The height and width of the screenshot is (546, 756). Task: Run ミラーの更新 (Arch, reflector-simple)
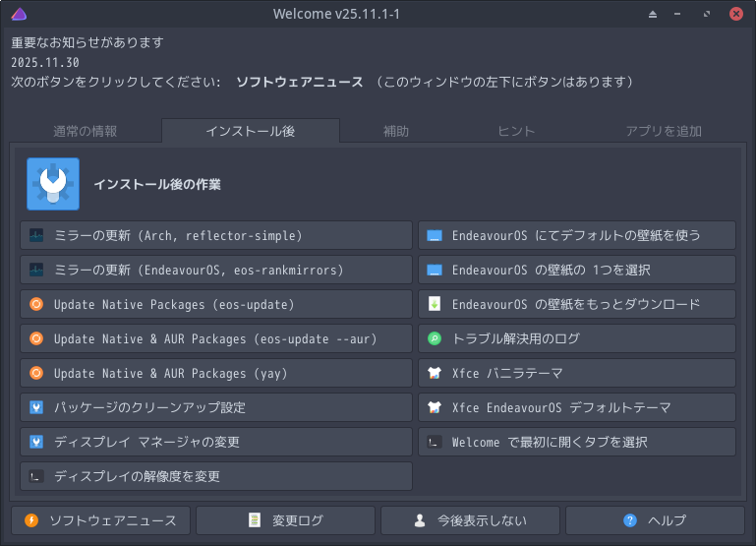click(216, 235)
